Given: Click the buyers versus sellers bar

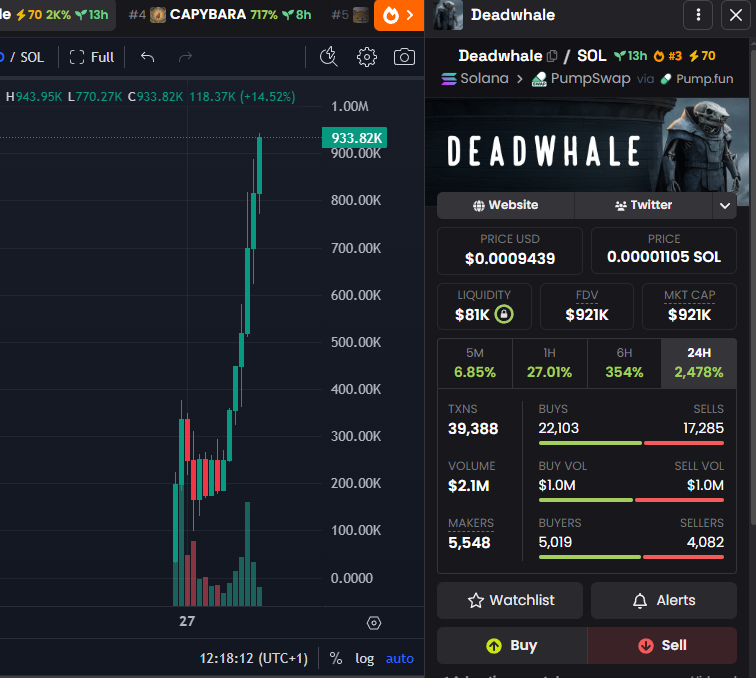Looking at the screenshot, I should [631, 557].
